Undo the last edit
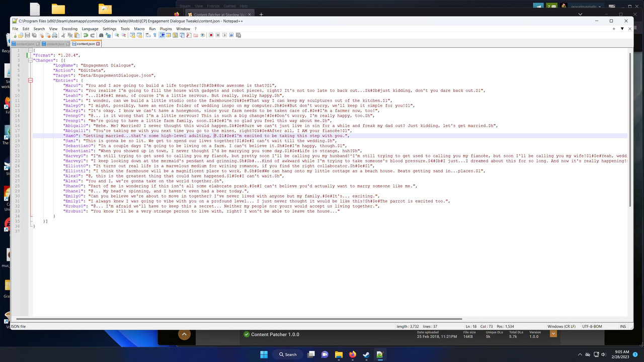The height and width of the screenshot is (362, 644). (x=86, y=35)
